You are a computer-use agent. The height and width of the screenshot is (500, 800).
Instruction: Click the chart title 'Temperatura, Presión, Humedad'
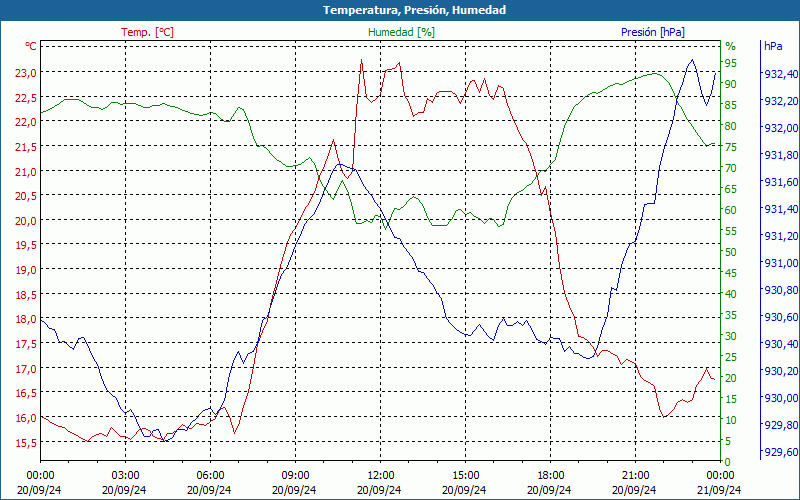(x=414, y=10)
